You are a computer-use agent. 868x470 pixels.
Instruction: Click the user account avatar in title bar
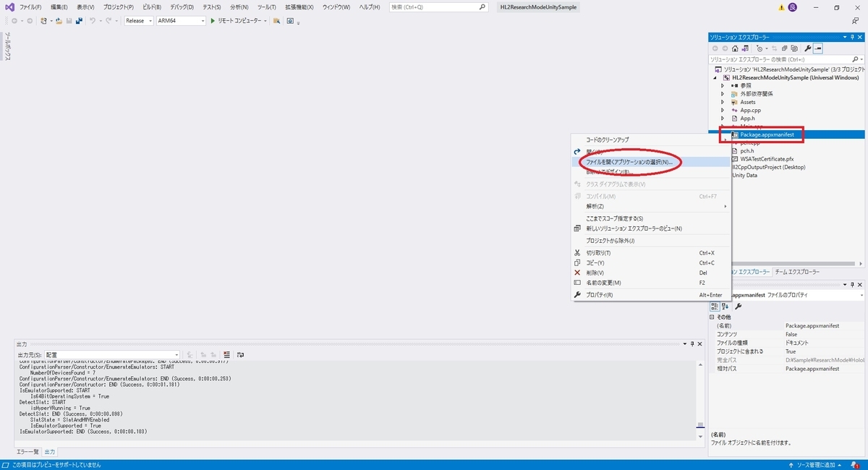[793, 7]
